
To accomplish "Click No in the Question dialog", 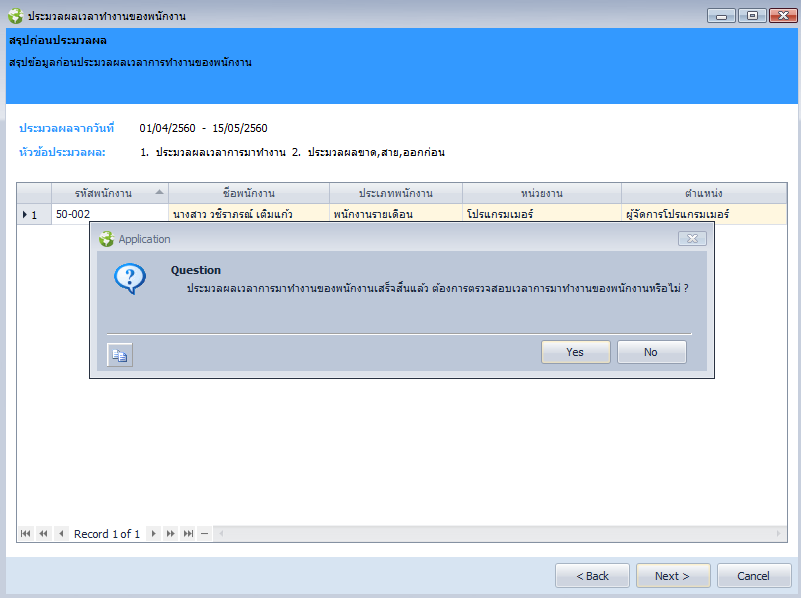I will [651, 352].
